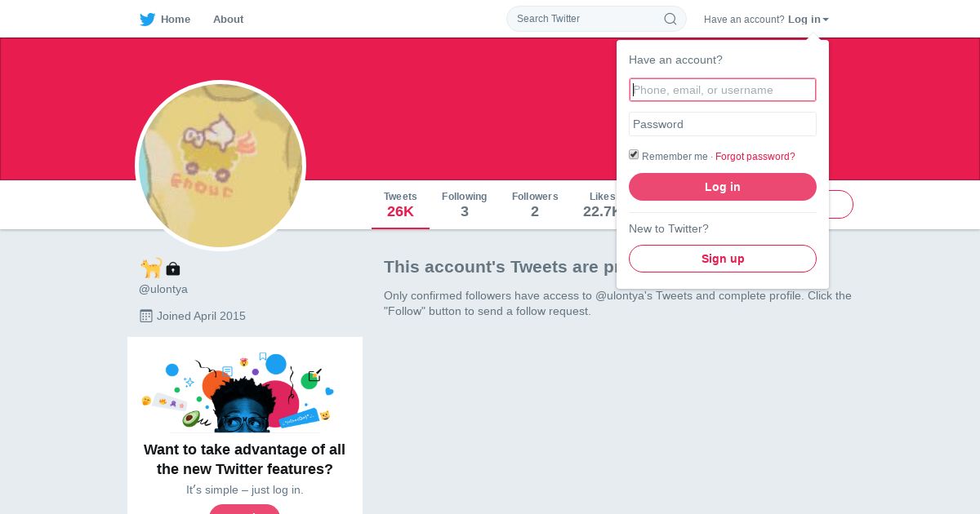Open the About menu item
Screen dimensions: 980x514
pos(228,20)
